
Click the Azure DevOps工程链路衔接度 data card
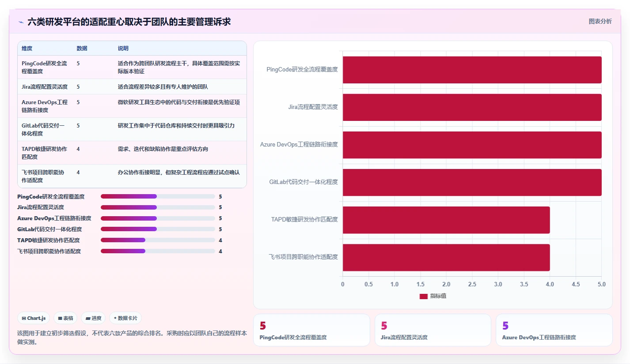tap(554, 330)
